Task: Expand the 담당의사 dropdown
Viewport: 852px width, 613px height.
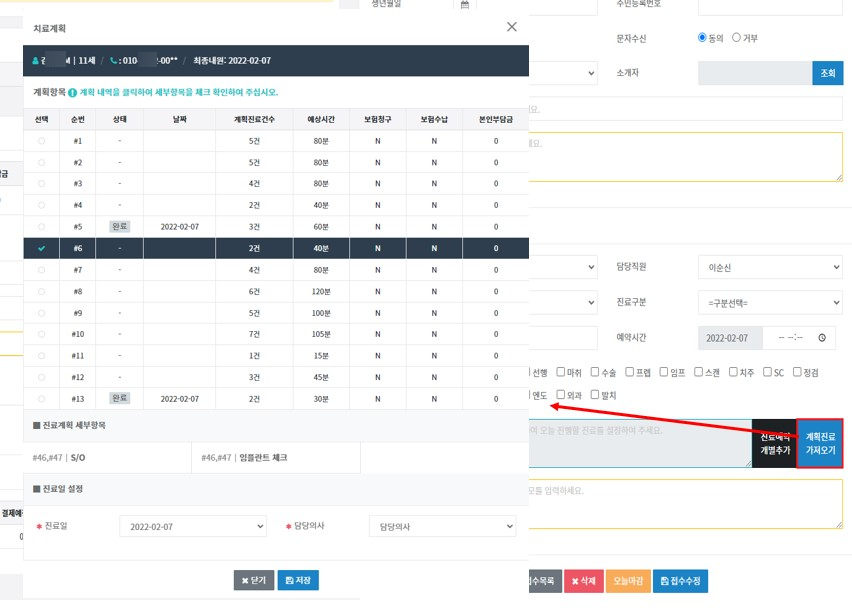Action: pyautogui.click(x=441, y=526)
